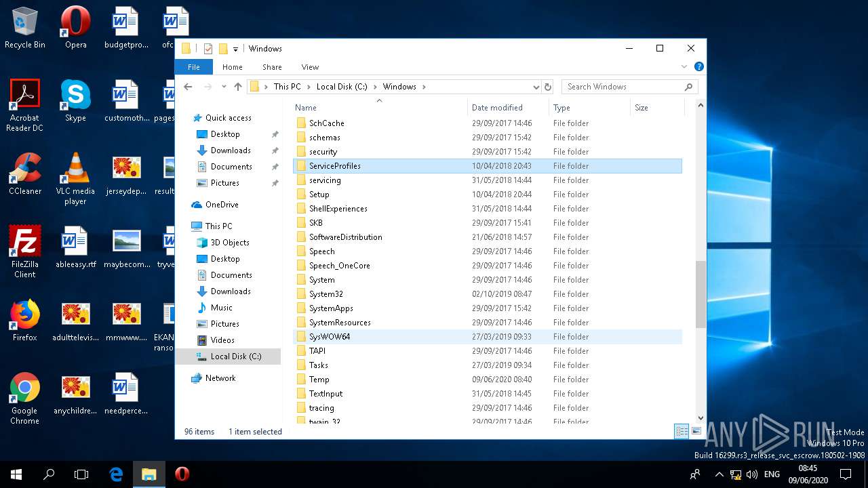The image size is (868, 488).
Task: Refresh the Windows folder view
Action: [x=548, y=87]
